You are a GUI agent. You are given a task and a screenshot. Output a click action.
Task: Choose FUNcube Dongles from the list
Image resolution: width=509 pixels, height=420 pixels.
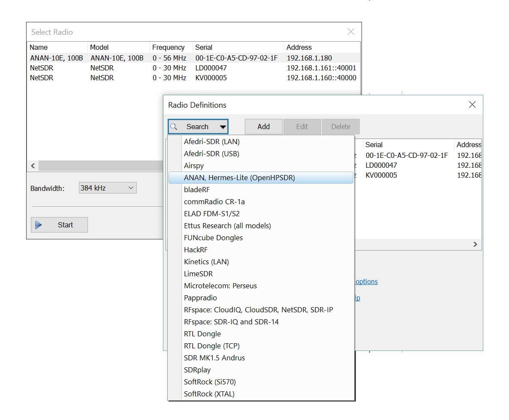click(214, 237)
